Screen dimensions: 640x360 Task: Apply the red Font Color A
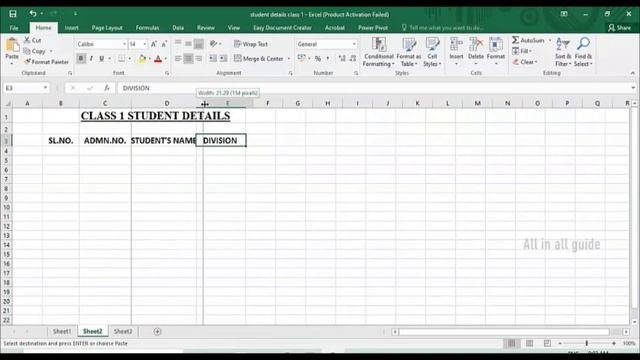(158, 59)
